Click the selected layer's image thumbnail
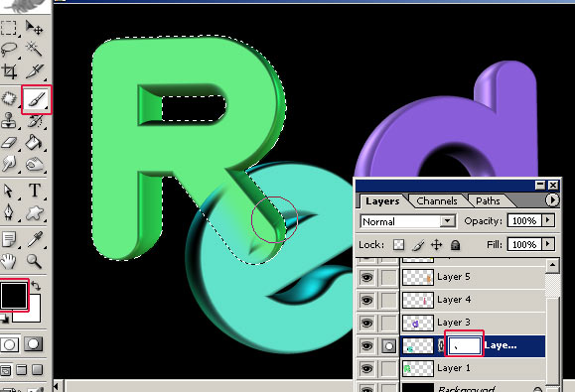 click(x=418, y=345)
